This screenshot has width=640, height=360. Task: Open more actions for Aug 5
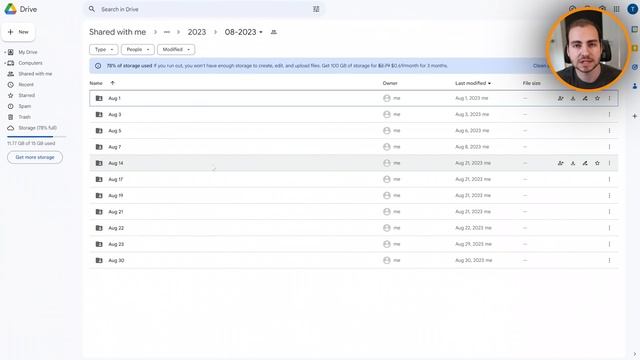(x=609, y=131)
